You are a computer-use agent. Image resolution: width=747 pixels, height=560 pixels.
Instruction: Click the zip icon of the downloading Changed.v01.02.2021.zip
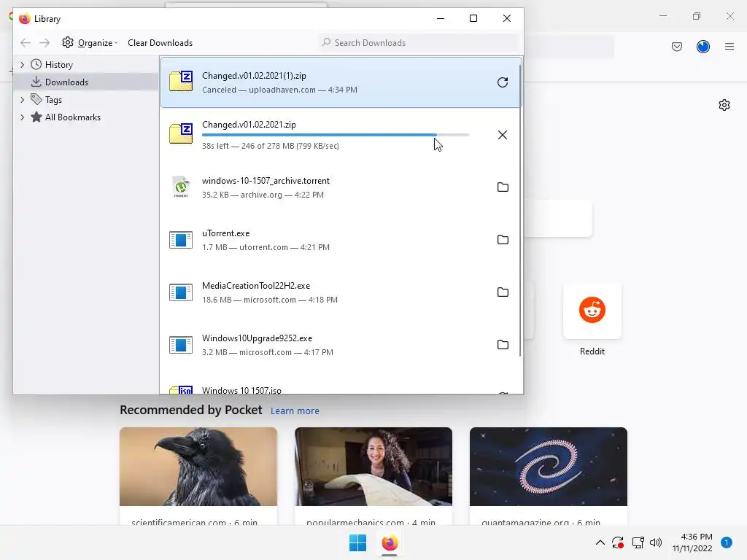[181, 134]
